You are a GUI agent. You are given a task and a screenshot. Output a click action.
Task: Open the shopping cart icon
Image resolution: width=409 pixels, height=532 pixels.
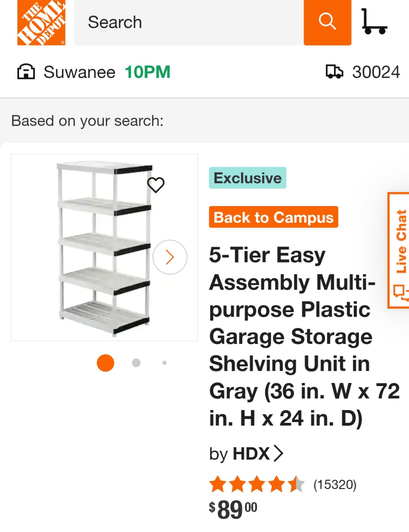click(x=374, y=22)
